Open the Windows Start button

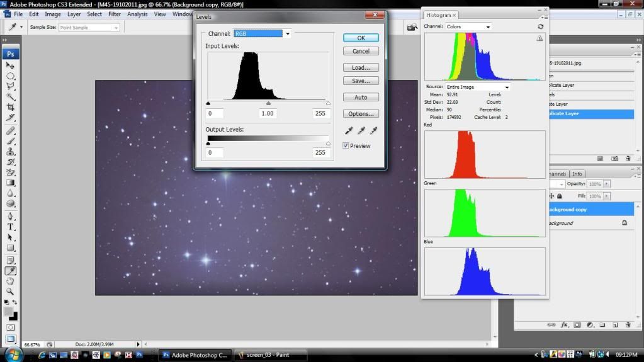(13, 354)
